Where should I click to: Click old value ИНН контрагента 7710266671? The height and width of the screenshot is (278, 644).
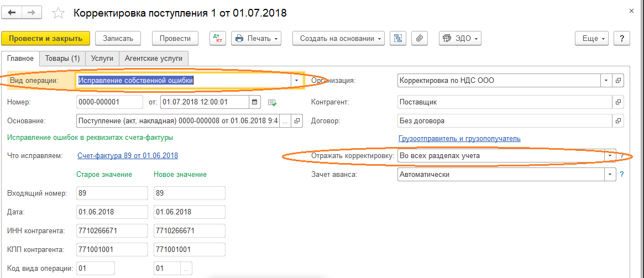[x=112, y=230]
